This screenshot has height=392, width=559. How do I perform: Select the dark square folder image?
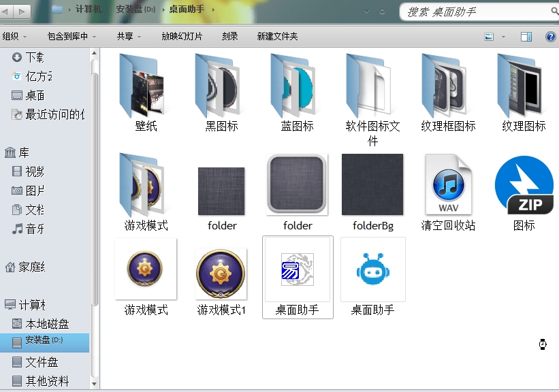(221, 191)
